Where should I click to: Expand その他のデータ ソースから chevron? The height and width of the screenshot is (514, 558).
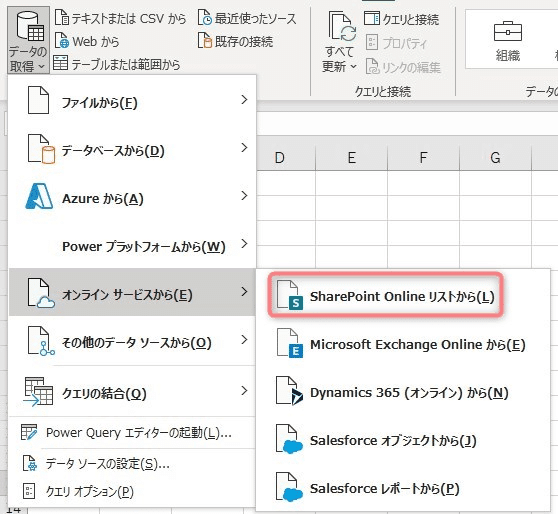click(244, 340)
